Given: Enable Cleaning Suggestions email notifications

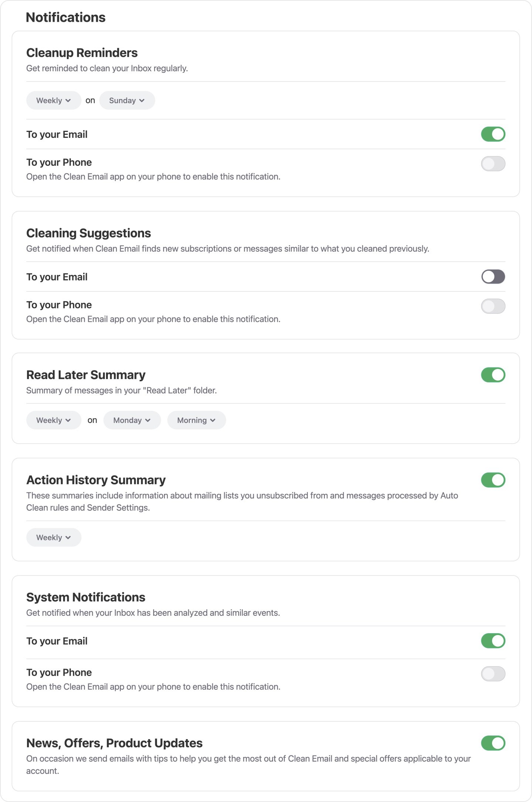Looking at the screenshot, I should tap(493, 276).
